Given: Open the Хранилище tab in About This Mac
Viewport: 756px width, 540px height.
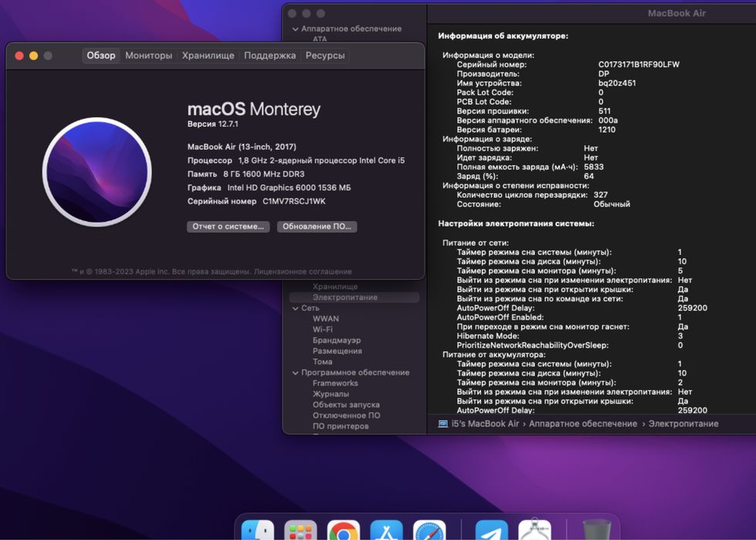Looking at the screenshot, I should point(208,56).
